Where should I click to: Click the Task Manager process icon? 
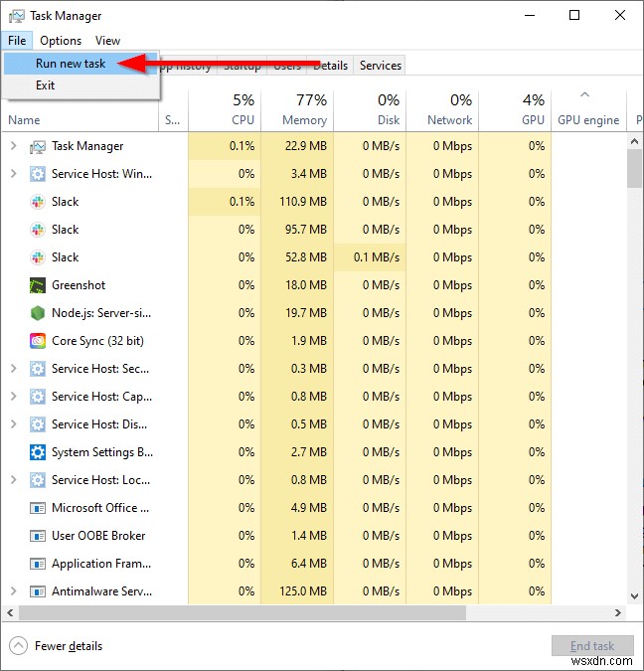(38, 147)
